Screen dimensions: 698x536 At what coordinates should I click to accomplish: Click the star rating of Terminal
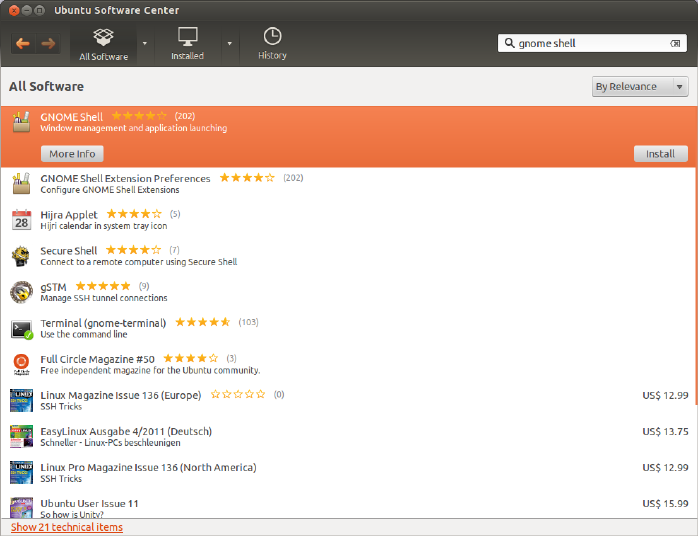[203, 322]
